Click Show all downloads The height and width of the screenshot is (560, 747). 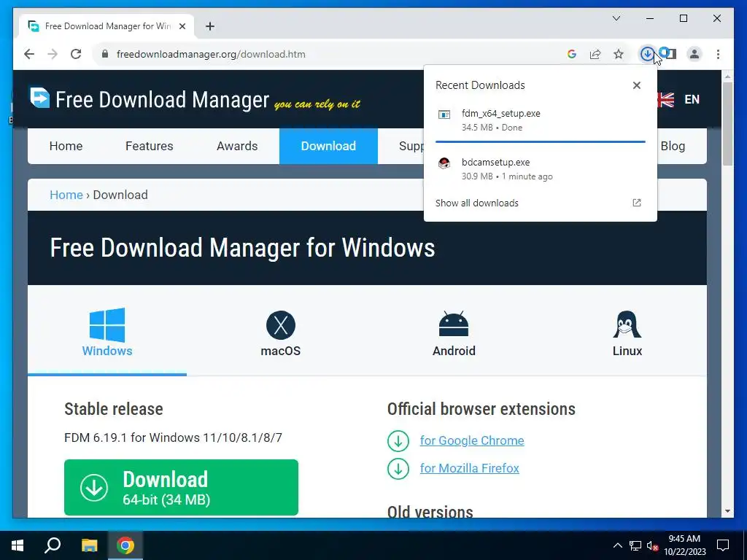(477, 203)
